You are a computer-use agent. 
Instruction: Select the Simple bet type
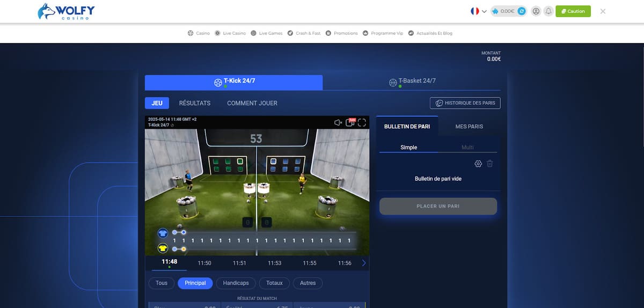pyautogui.click(x=408, y=147)
